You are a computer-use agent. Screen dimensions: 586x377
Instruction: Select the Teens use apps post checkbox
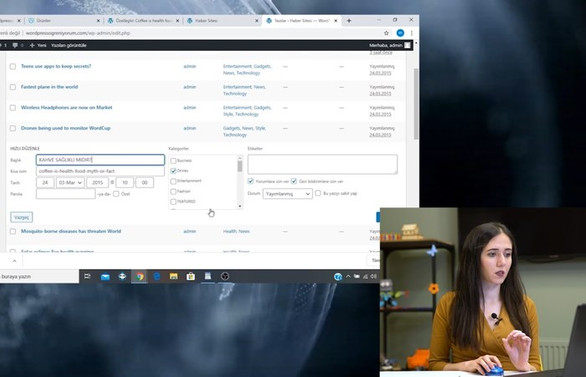pyautogui.click(x=13, y=67)
